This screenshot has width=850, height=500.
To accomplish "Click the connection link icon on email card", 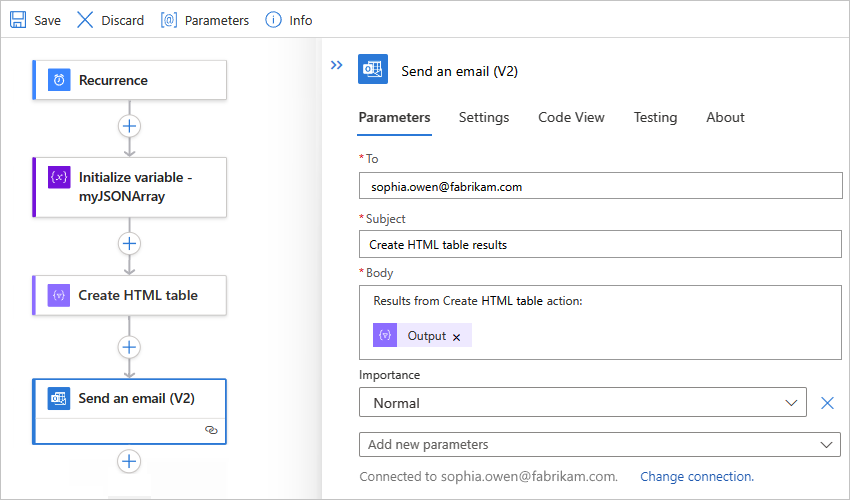I will click(211, 428).
